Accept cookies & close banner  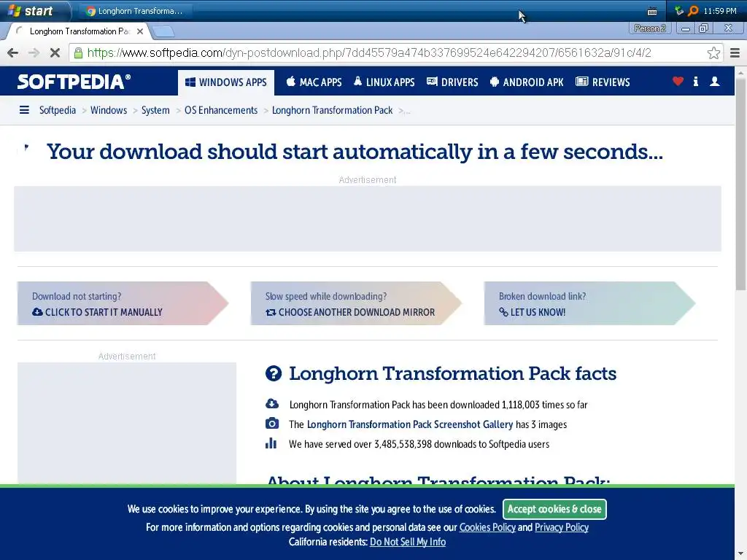(x=554, y=509)
